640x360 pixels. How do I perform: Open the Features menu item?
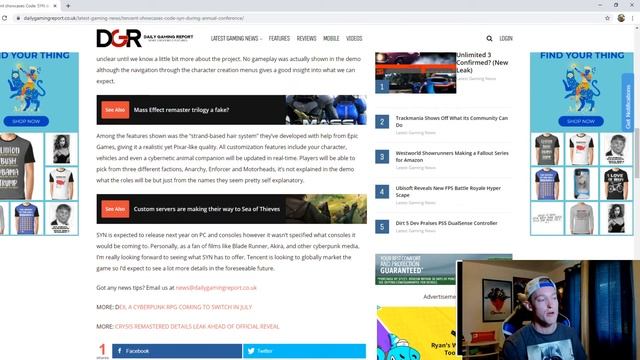click(279, 38)
